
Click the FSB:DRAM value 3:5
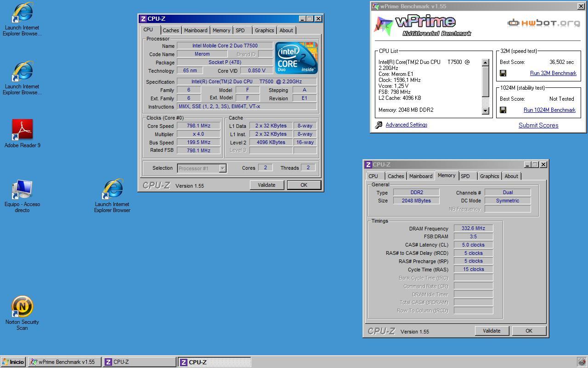(x=473, y=236)
